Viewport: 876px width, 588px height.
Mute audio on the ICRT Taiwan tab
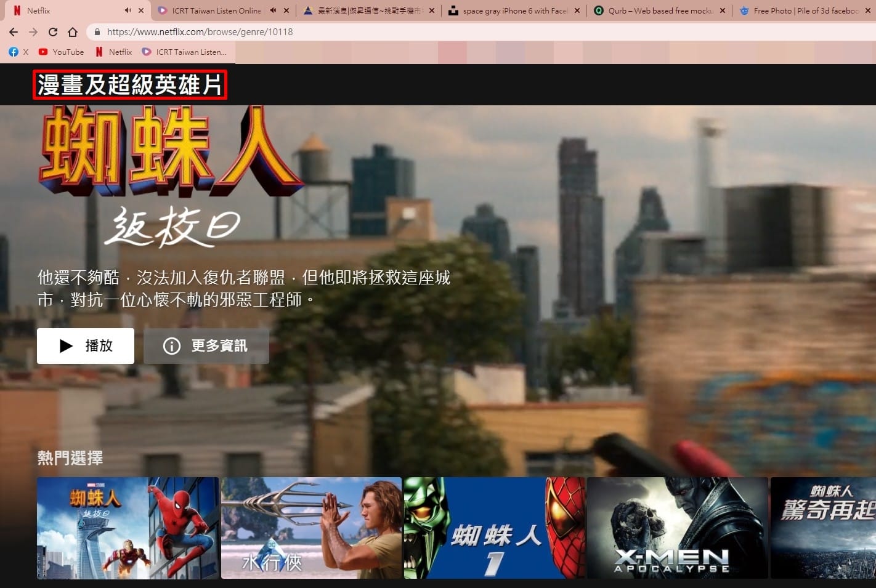[x=273, y=10]
